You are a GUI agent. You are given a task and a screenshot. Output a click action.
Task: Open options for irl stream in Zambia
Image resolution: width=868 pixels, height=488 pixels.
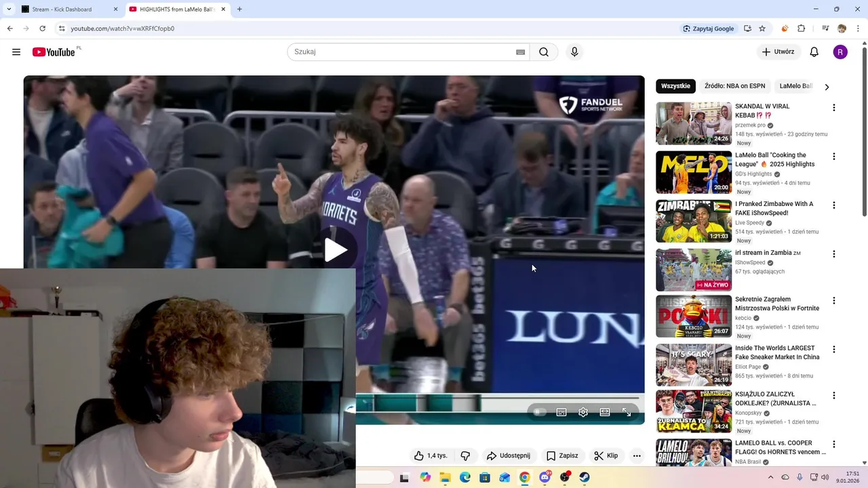(834, 254)
